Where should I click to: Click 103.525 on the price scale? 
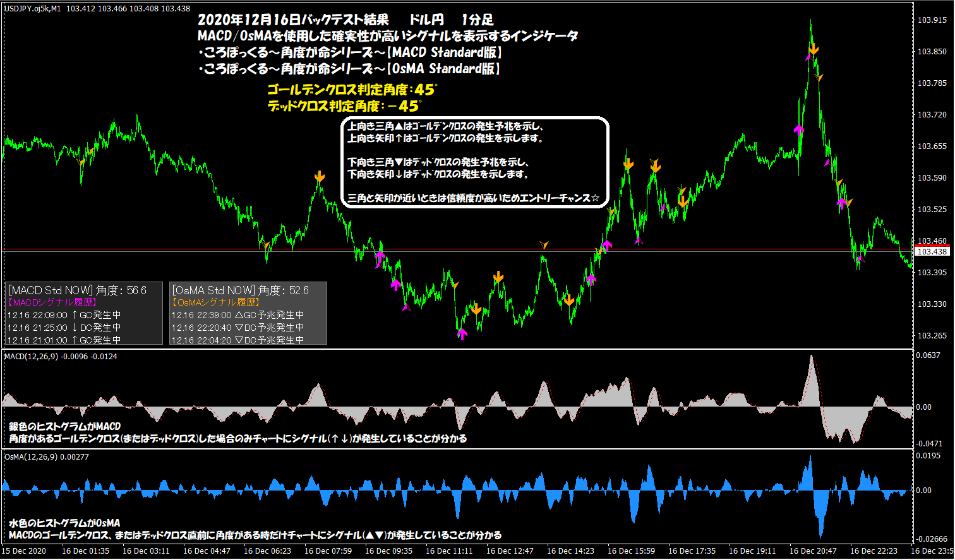tap(932, 210)
